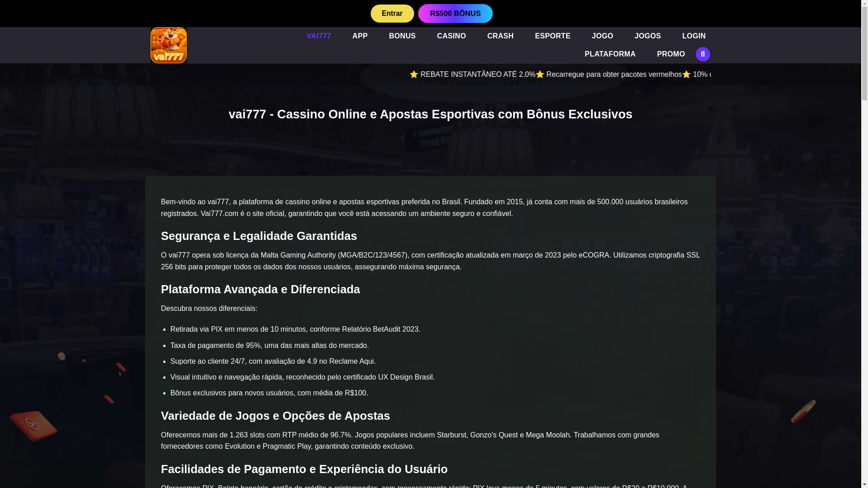The image size is (868, 488).
Task: Click the 'Suporte ao cliente 24/7' bullet
Action: point(273,361)
